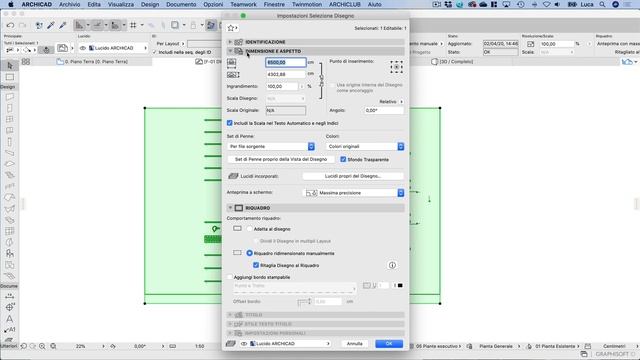Open the Visualizza menu

pos(121,4)
